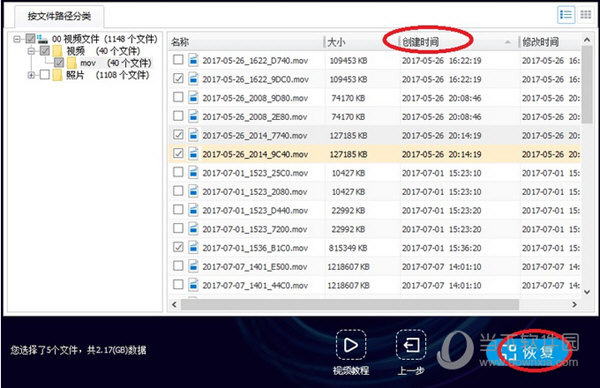The height and width of the screenshot is (388, 600).
Task: Open the 视频教程 video tutorial icon
Action: click(351, 345)
